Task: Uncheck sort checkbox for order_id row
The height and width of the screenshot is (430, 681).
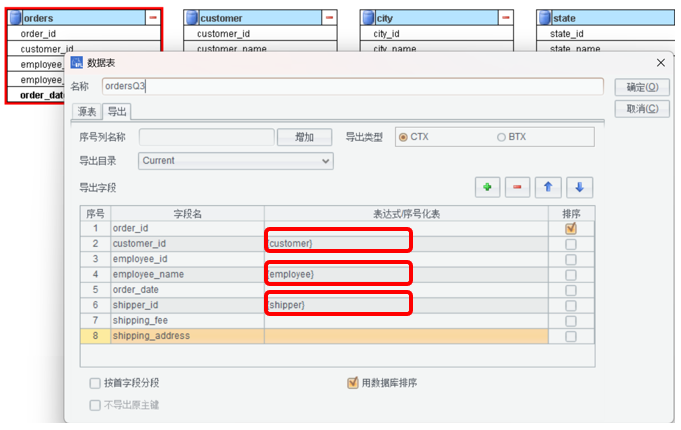Action: tap(571, 228)
